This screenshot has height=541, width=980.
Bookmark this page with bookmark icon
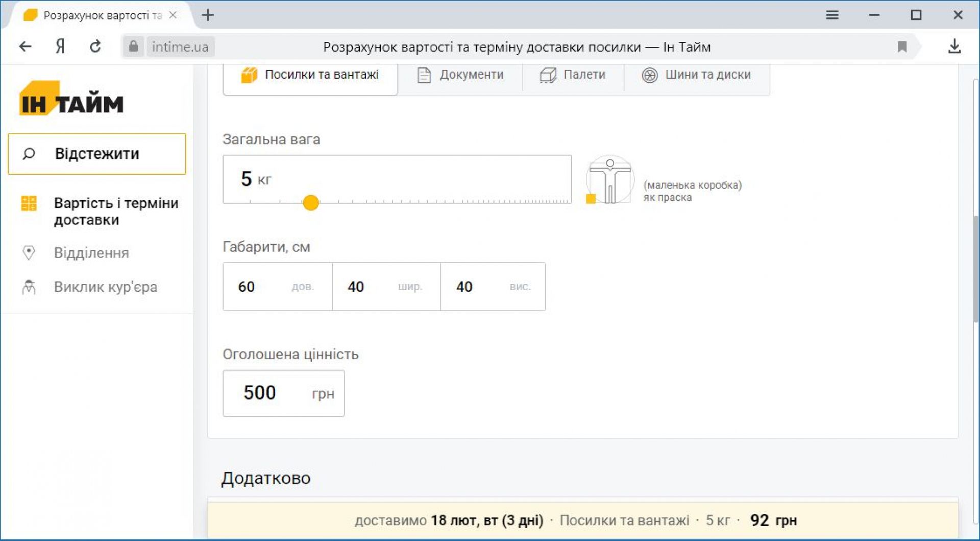pos(902,47)
